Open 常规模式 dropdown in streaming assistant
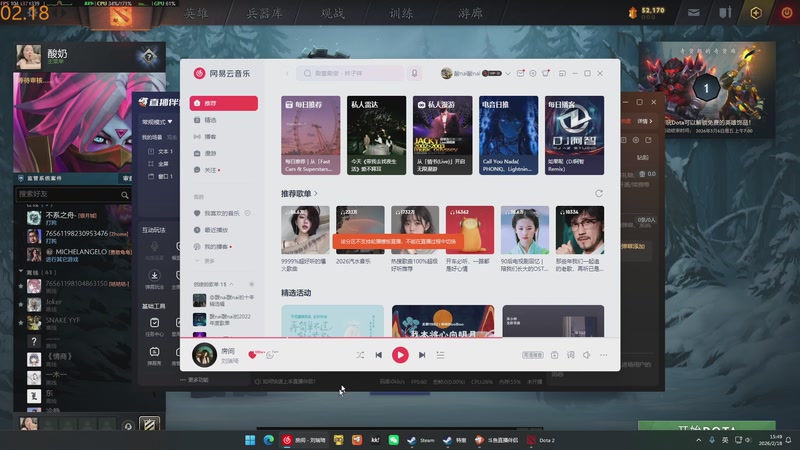The height and width of the screenshot is (450, 800). point(157,122)
